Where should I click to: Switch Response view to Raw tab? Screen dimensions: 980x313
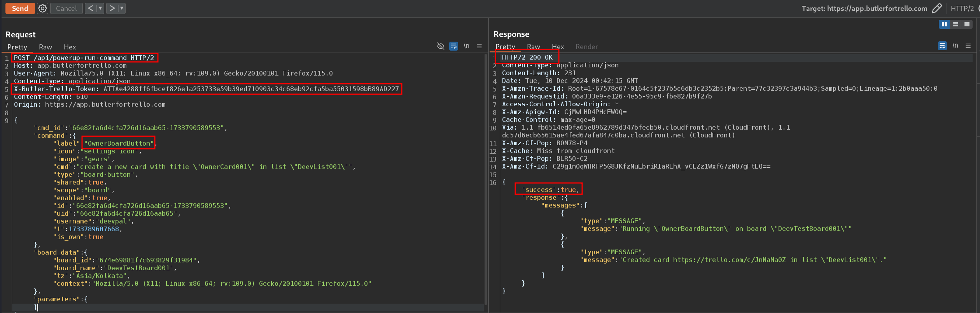tap(534, 47)
